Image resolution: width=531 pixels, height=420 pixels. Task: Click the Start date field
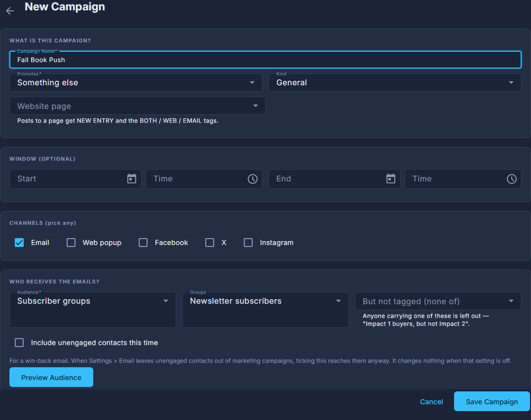[76, 178]
